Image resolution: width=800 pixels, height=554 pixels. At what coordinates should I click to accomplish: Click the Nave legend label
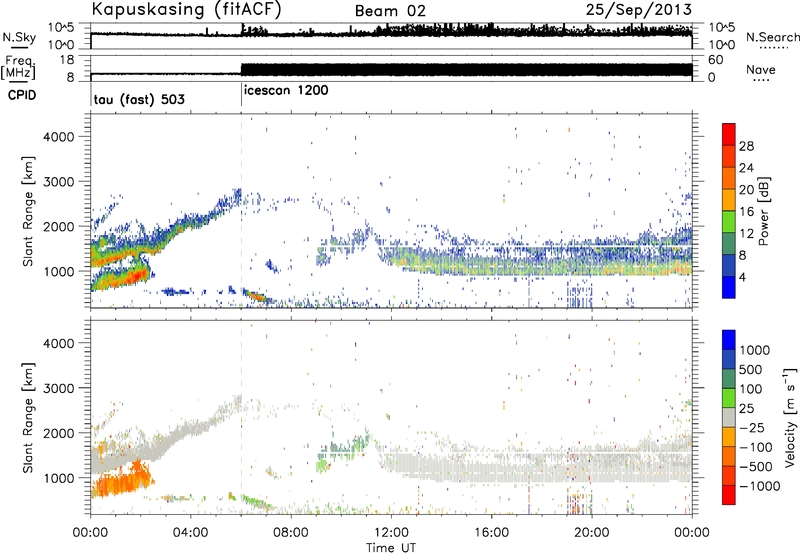(761, 69)
